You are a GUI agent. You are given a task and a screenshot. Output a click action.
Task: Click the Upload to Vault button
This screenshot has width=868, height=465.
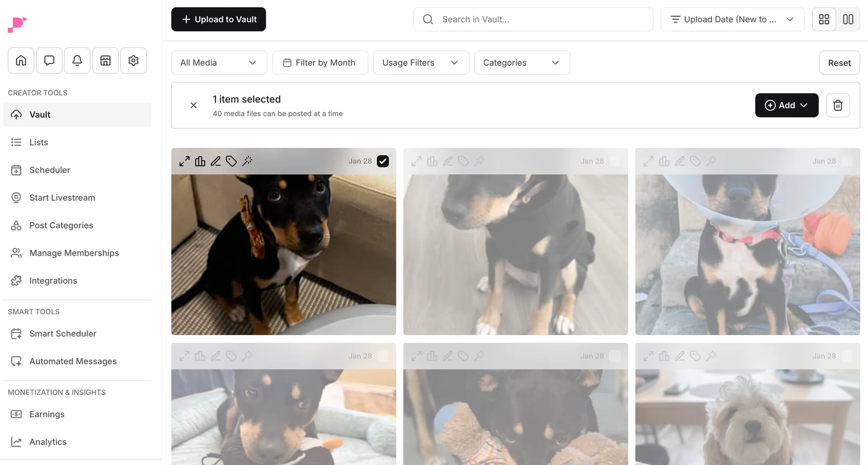pyautogui.click(x=218, y=19)
